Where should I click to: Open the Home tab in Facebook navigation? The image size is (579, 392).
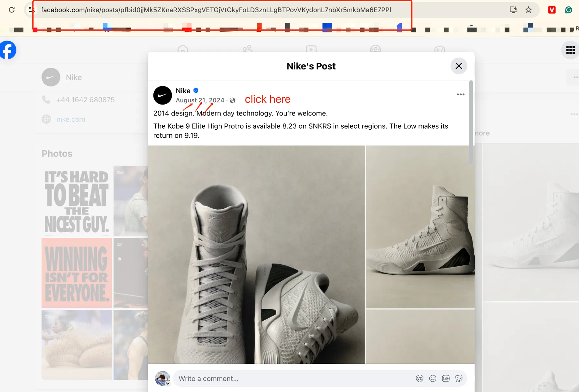(x=183, y=49)
